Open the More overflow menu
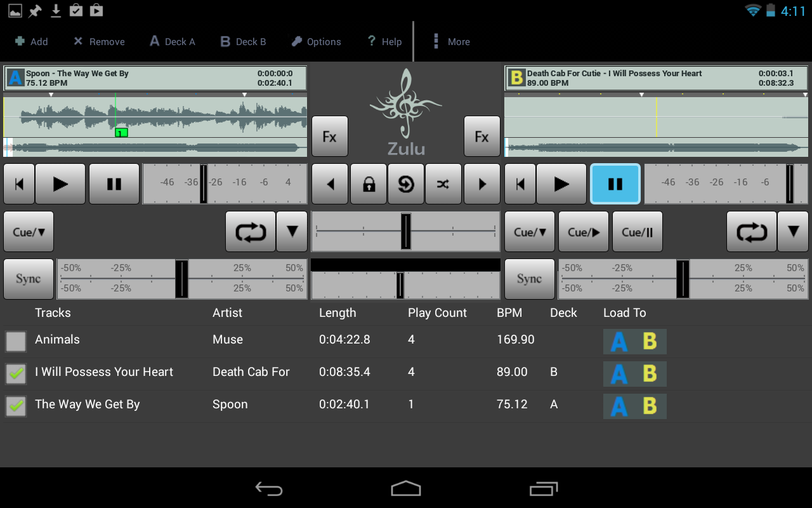812x508 pixels. pyautogui.click(x=452, y=42)
